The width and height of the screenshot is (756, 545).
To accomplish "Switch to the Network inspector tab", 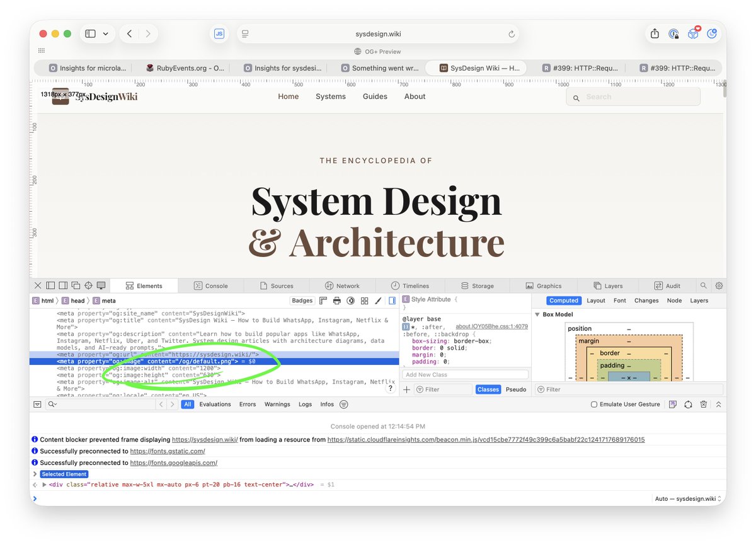I will point(343,285).
